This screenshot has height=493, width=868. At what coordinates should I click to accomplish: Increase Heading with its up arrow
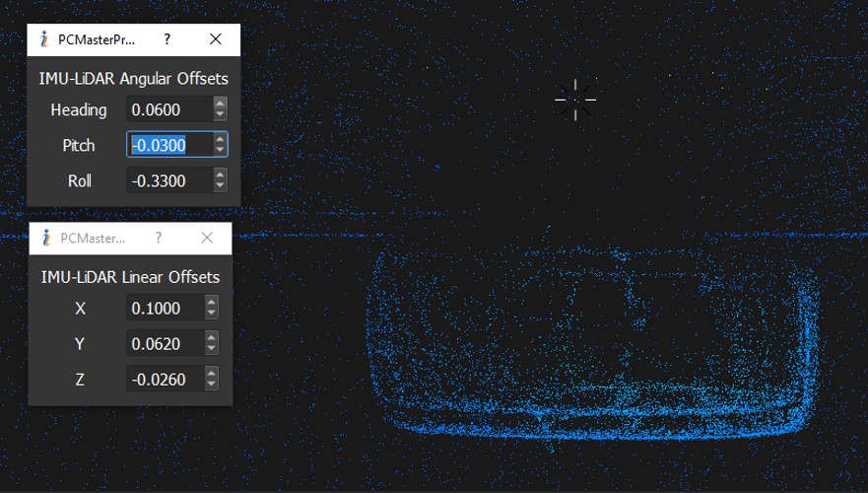tap(221, 104)
